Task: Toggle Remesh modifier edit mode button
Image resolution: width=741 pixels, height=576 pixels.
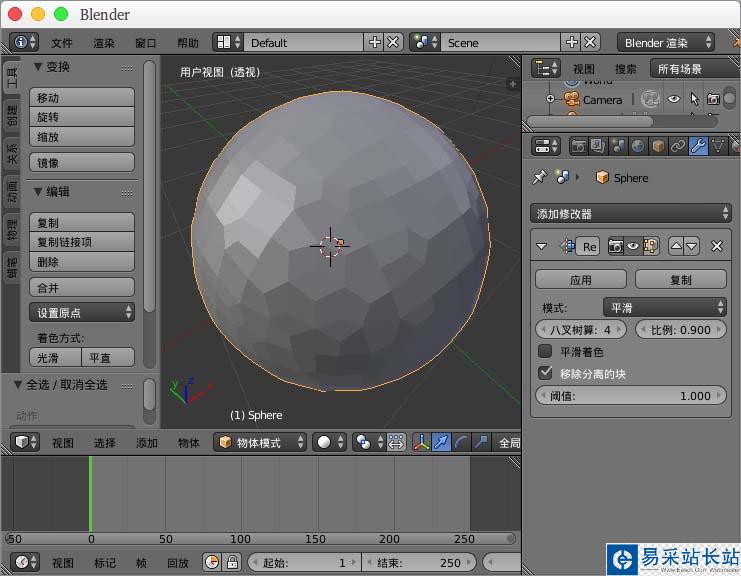Action: pos(651,246)
